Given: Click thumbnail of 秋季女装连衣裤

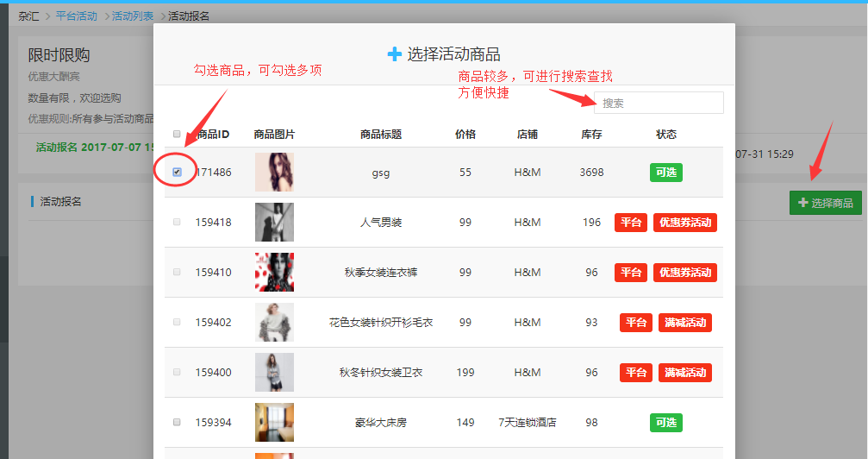Looking at the screenshot, I should [x=274, y=272].
